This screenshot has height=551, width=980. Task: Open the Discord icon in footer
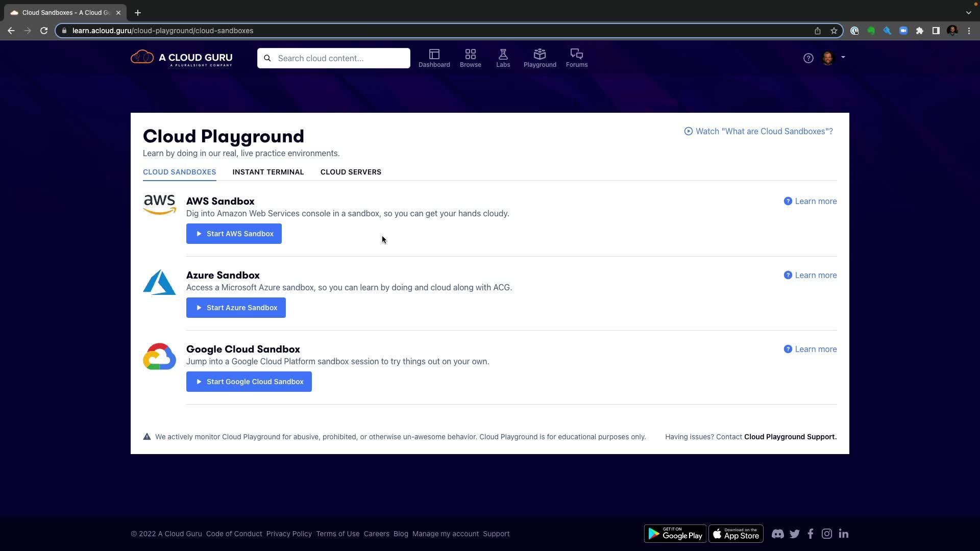tap(777, 534)
